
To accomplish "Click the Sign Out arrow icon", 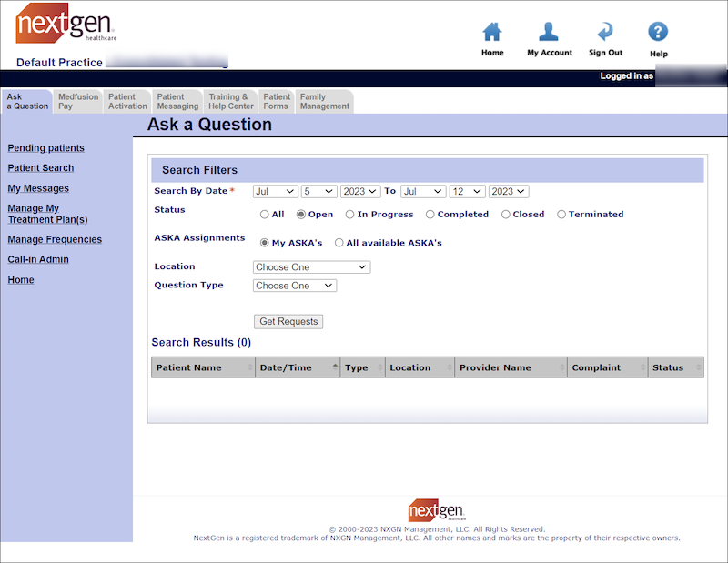I will point(605,32).
